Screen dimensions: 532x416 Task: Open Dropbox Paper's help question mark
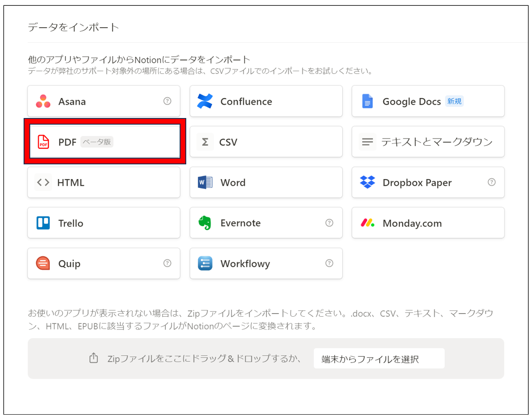pos(491,182)
